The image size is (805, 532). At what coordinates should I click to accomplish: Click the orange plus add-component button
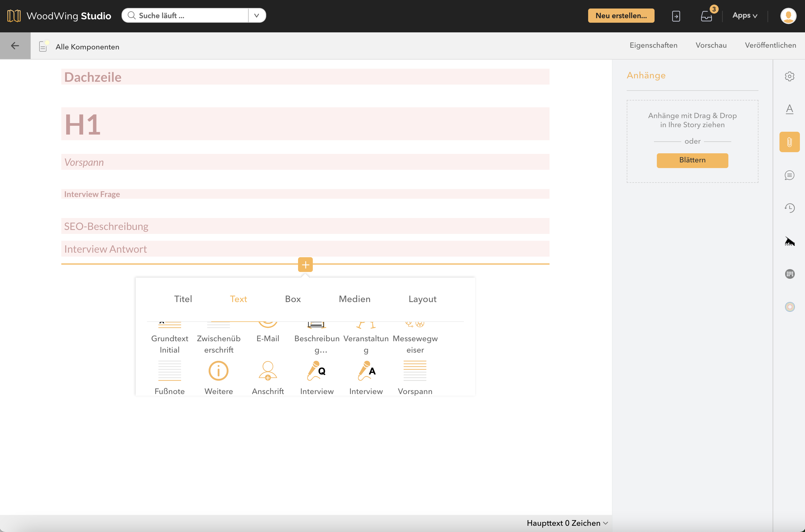click(x=305, y=265)
